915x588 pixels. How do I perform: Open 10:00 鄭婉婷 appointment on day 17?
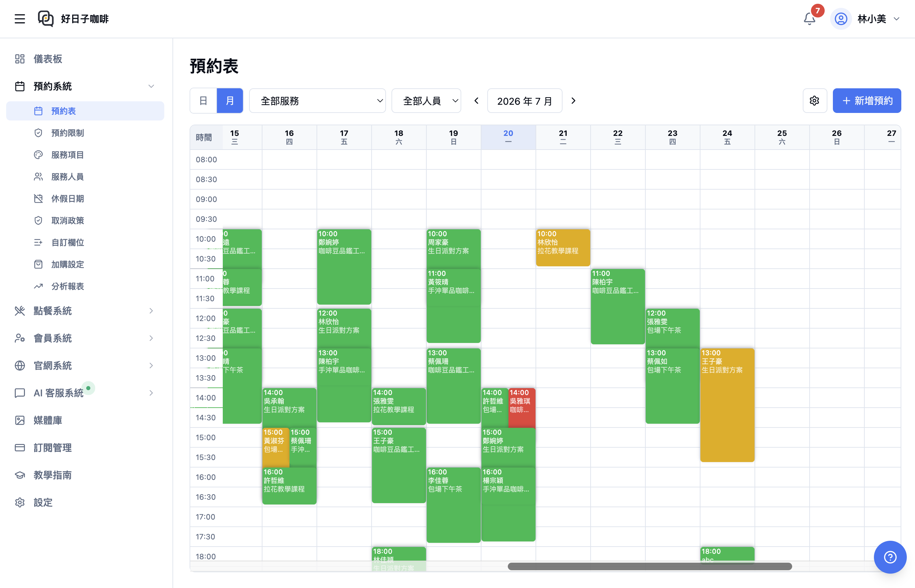coord(344,267)
